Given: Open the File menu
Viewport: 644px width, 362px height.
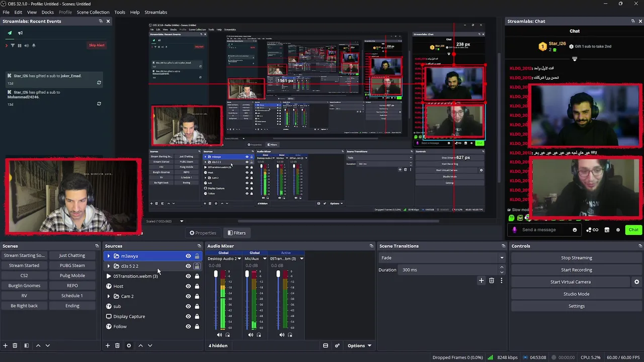Looking at the screenshot, I should (x=6, y=12).
